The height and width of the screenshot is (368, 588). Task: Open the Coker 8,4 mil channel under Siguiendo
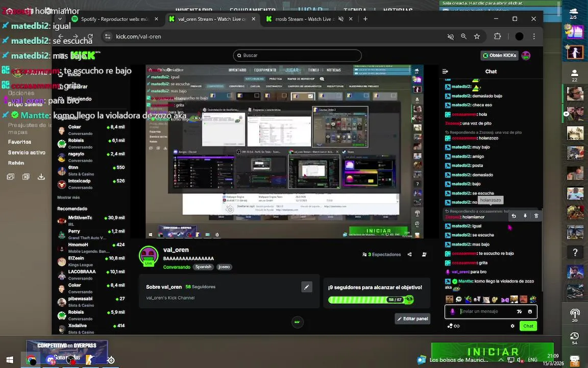point(91,130)
